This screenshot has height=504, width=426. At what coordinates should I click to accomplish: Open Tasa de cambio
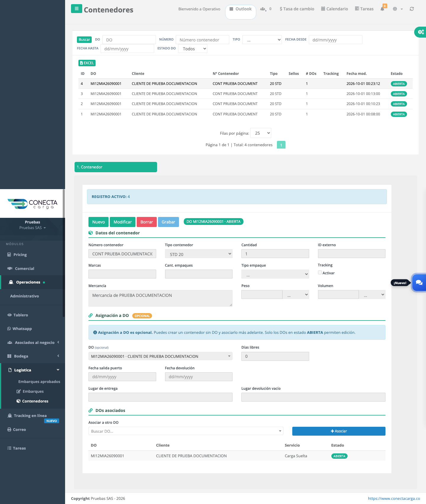click(x=297, y=9)
